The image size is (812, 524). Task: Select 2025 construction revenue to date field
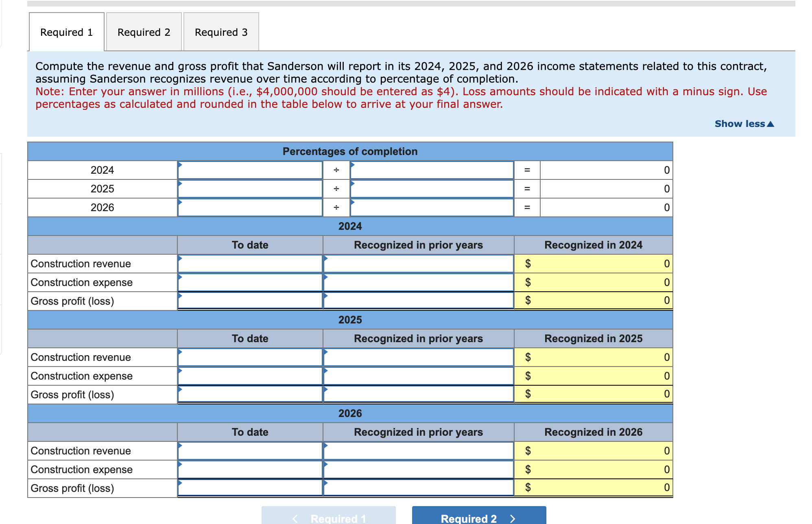tap(250, 357)
